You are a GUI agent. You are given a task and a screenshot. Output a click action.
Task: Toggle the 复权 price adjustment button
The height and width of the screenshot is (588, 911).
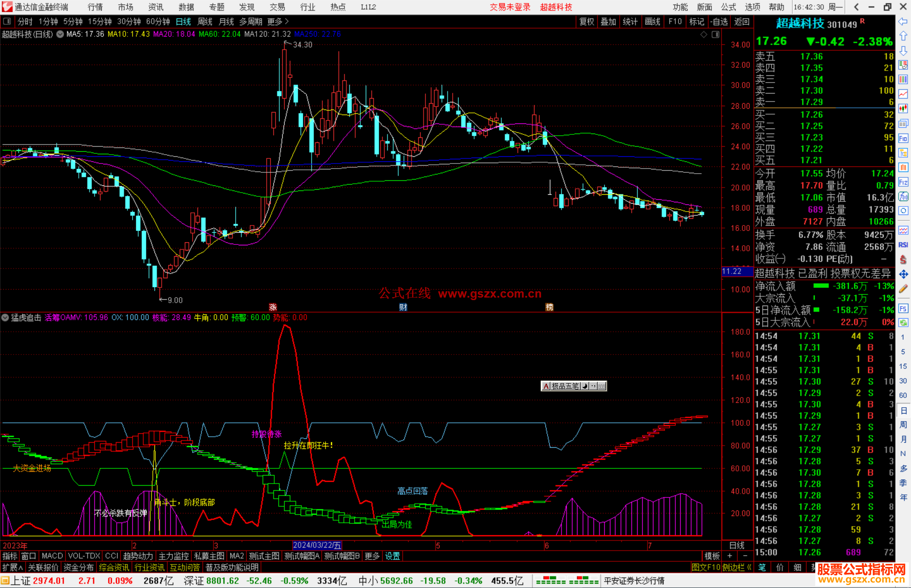click(587, 21)
